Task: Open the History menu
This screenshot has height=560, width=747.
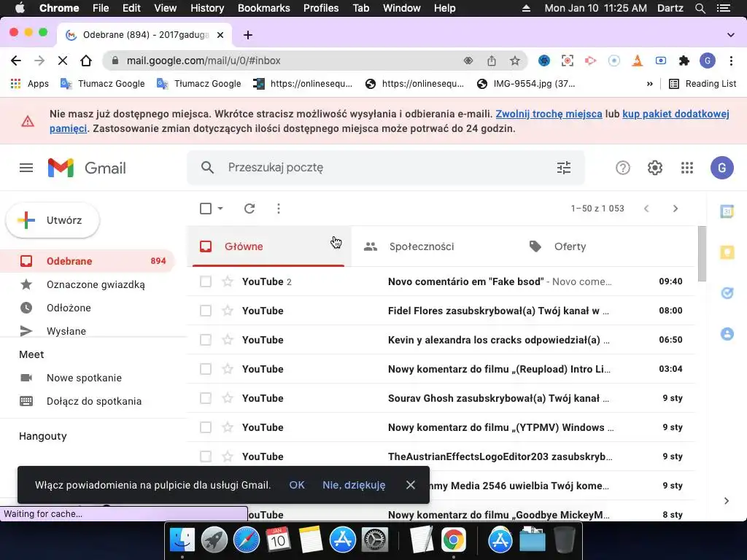Action: point(206,8)
